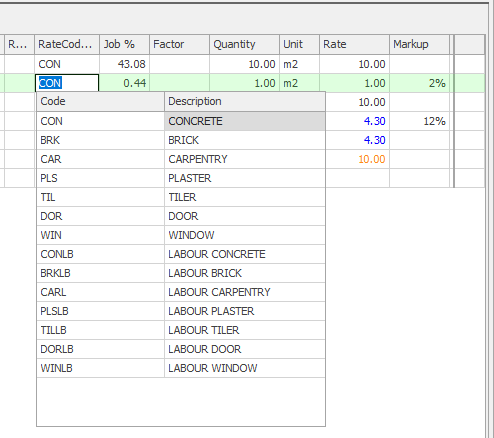Choose the DOOR rate code row
Viewport: 494px width, 438px height.
click(181, 216)
